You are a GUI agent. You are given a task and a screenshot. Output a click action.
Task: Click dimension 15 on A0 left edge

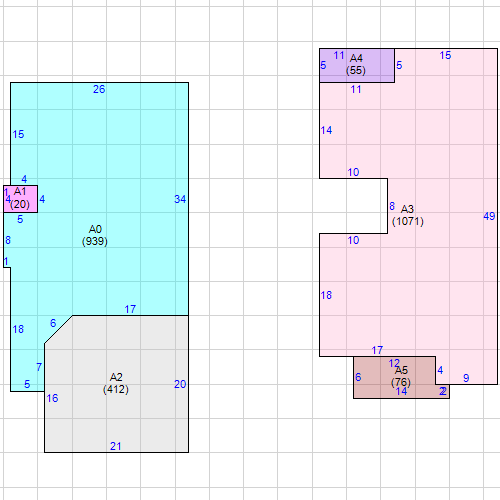pos(18,134)
